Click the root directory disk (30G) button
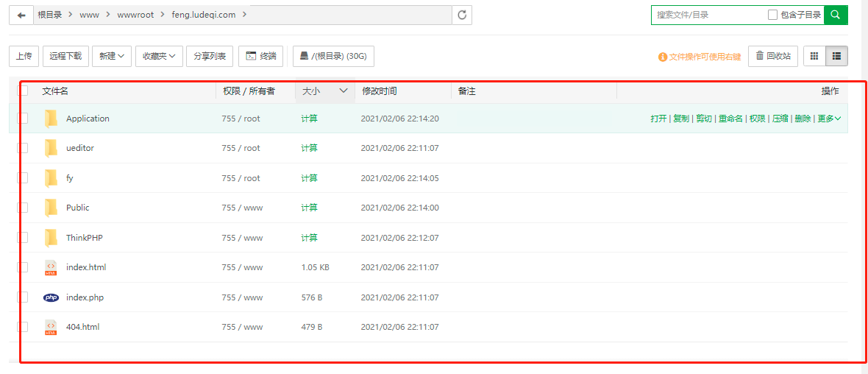The width and height of the screenshot is (868, 374). tap(333, 56)
